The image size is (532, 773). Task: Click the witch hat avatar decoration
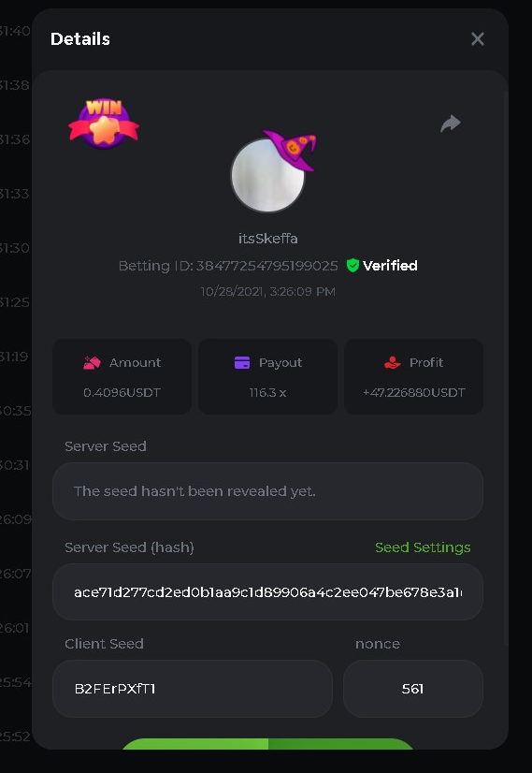pos(291,150)
